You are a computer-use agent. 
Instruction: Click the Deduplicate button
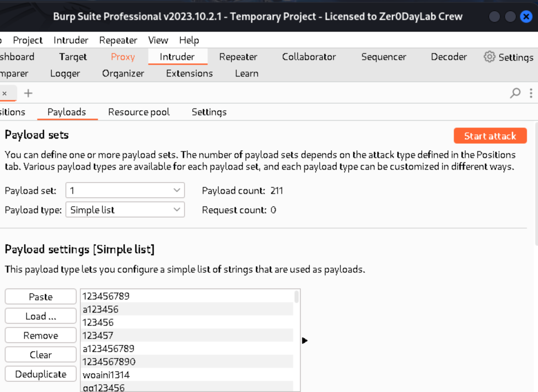[x=41, y=374]
